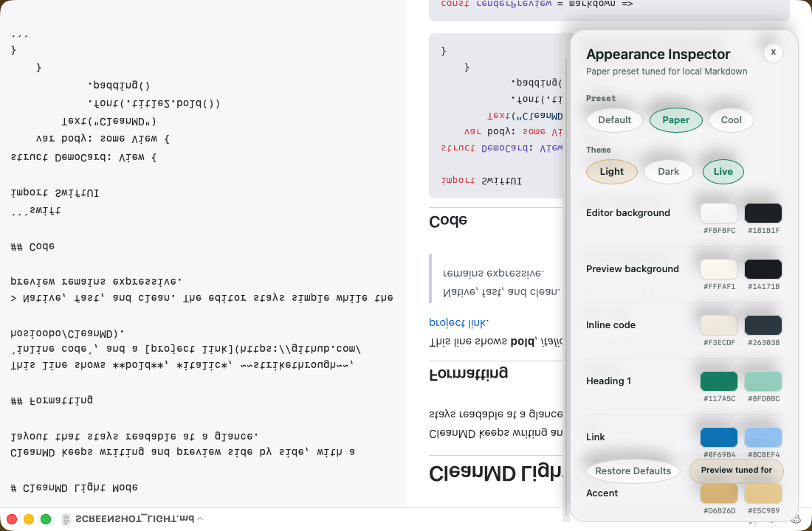This screenshot has width=812, height=531.
Task: Choose the Link blue swatch #0F69B4
Action: (718, 437)
